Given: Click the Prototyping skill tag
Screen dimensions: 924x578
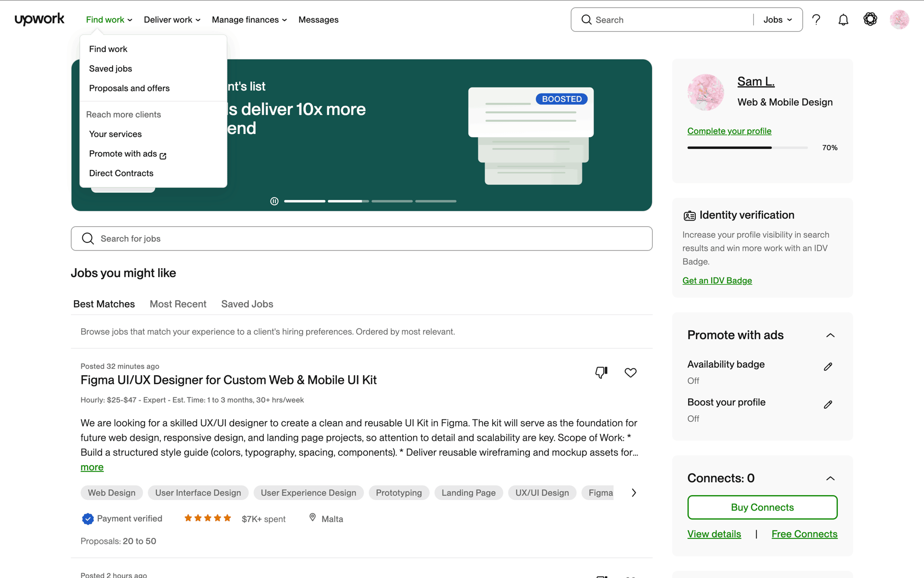Looking at the screenshot, I should point(399,493).
